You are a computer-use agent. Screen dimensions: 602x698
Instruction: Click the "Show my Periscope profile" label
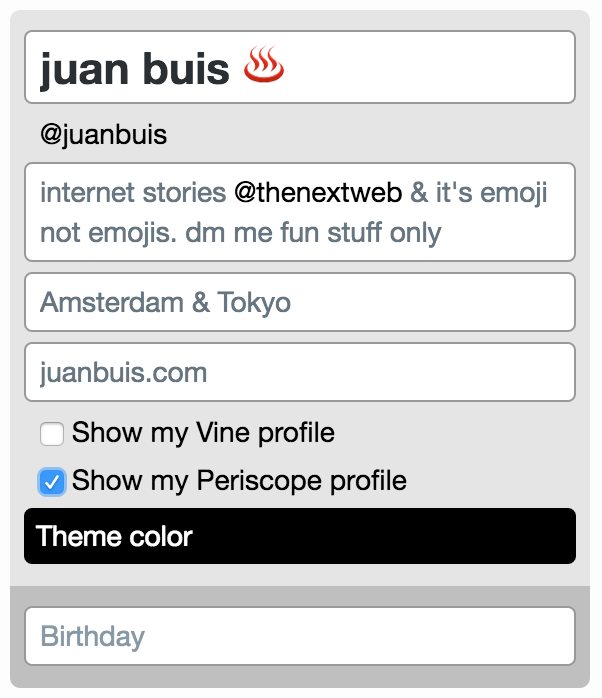(239, 481)
